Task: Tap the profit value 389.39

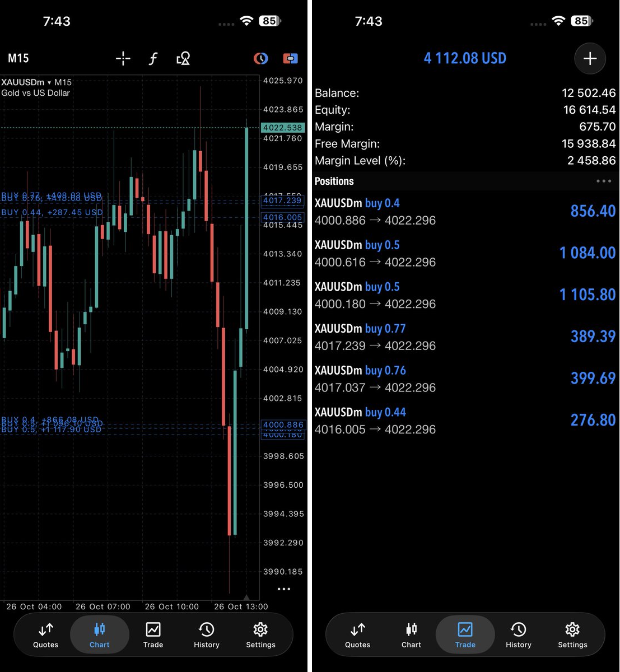Action: (x=593, y=337)
